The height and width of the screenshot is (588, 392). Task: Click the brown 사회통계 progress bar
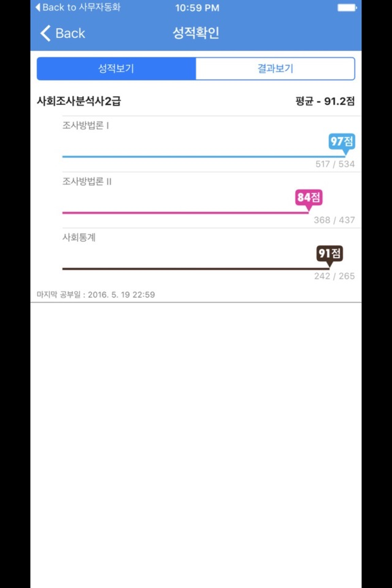(x=196, y=268)
